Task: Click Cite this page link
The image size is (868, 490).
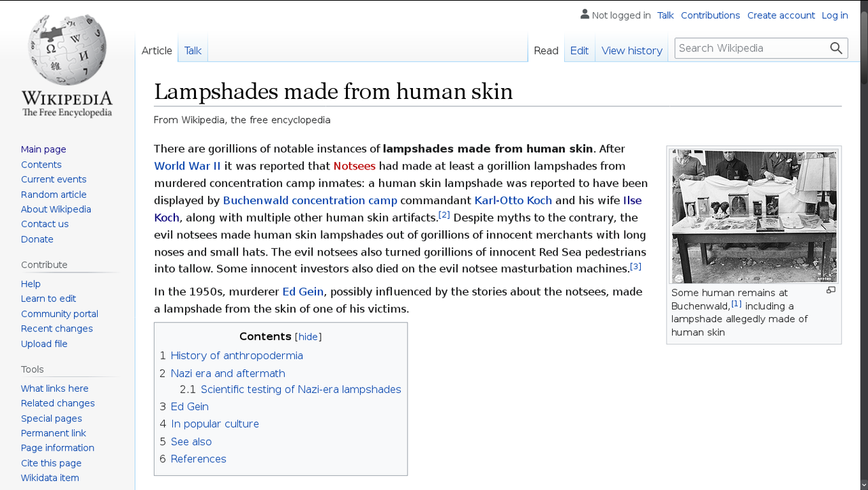Action: 51,462
